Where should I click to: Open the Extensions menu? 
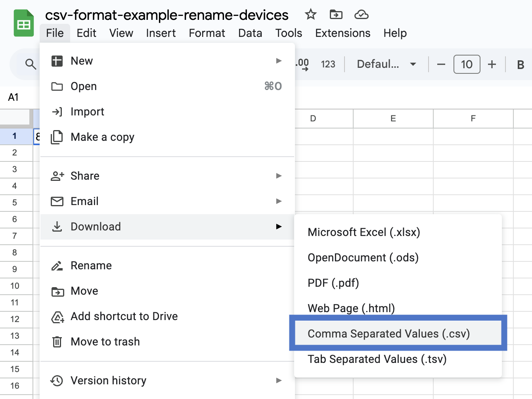pos(343,33)
